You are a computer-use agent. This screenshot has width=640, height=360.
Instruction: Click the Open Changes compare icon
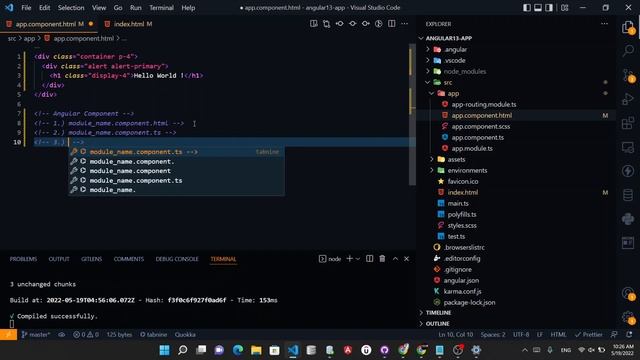point(327,24)
